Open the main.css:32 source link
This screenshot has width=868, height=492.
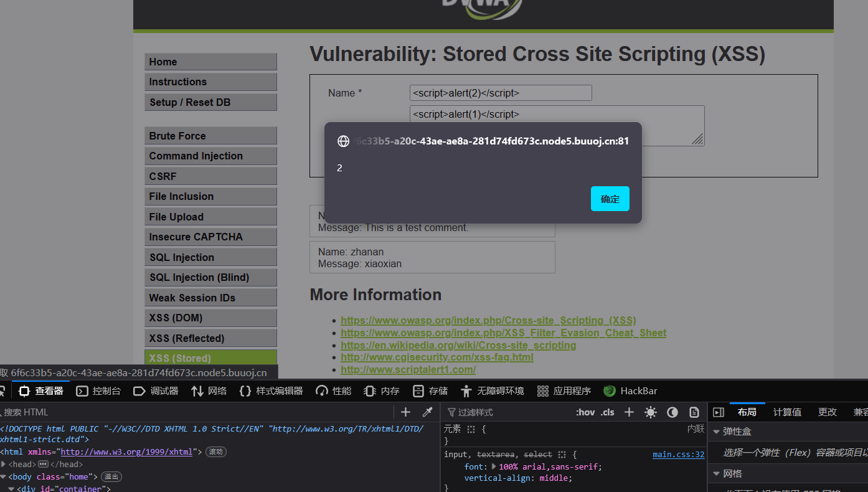(678, 455)
